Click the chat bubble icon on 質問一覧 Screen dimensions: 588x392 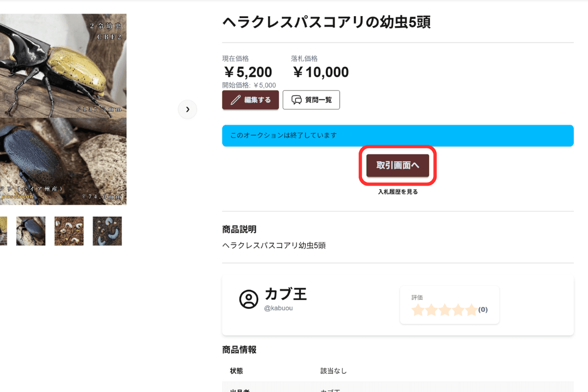(x=296, y=100)
